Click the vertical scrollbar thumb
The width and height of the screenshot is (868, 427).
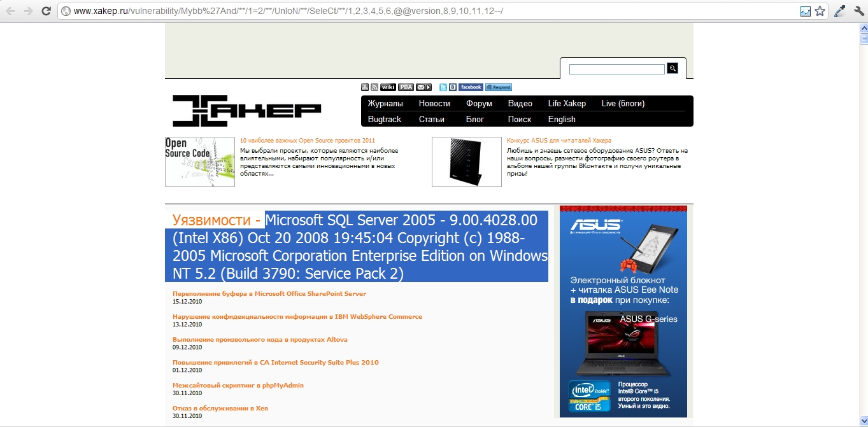pos(863,39)
